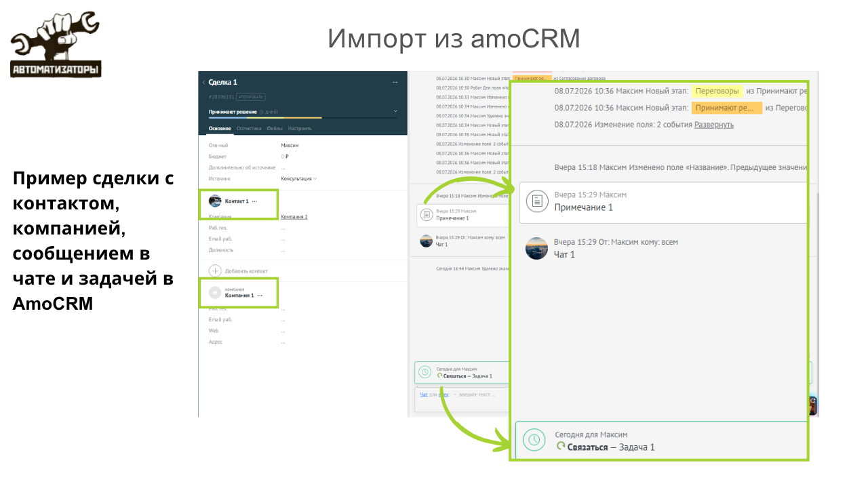
Task: Click the #ТЕГИРОВАТЬ tag button
Action: point(251,97)
